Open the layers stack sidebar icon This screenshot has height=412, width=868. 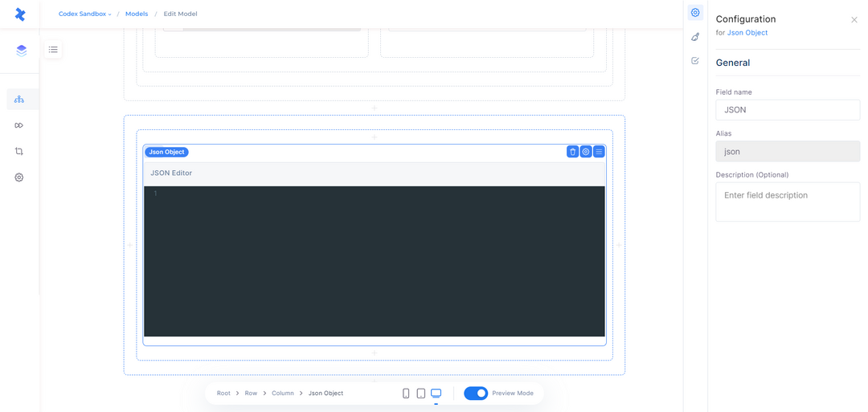coord(21,51)
